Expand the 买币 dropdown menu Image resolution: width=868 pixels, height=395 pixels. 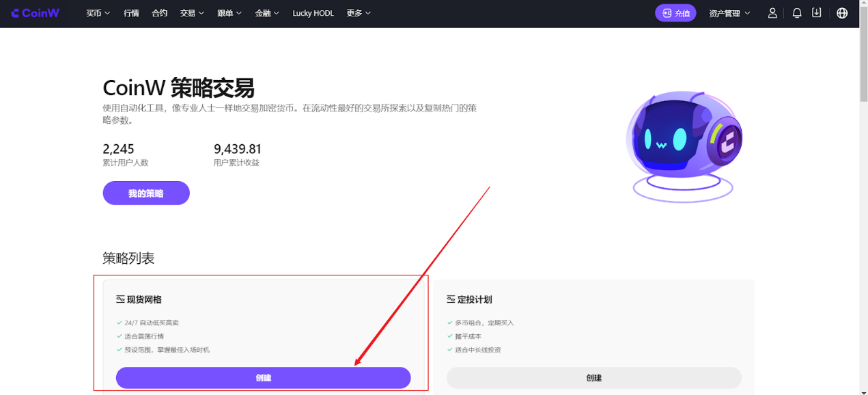coord(98,13)
